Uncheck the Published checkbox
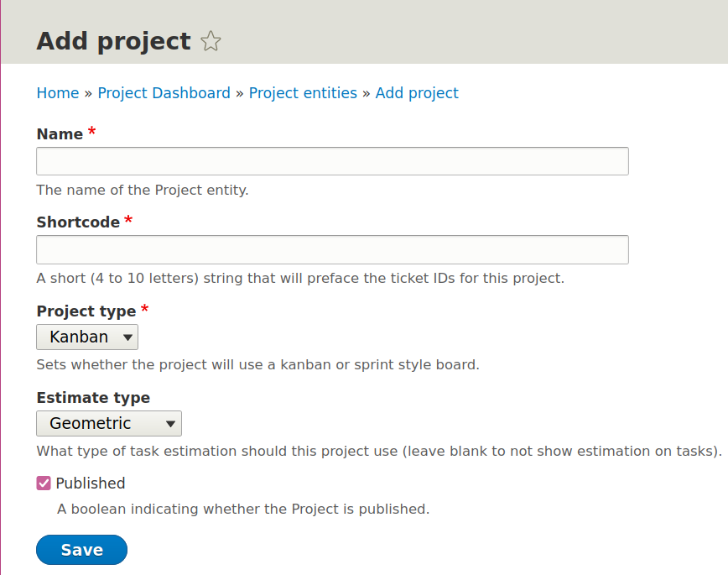The image size is (728, 575). tap(44, 484)
